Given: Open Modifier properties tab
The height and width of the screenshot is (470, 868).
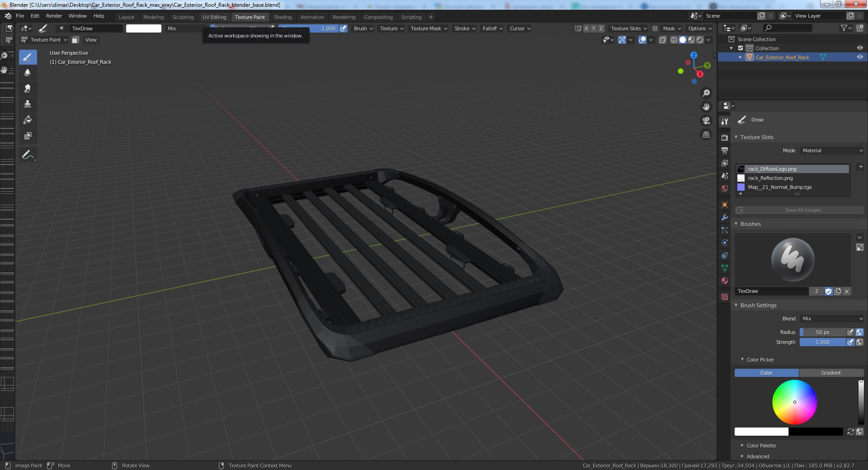Looking at the screenshot, I should pyautogui.click(x=725, y=217).
